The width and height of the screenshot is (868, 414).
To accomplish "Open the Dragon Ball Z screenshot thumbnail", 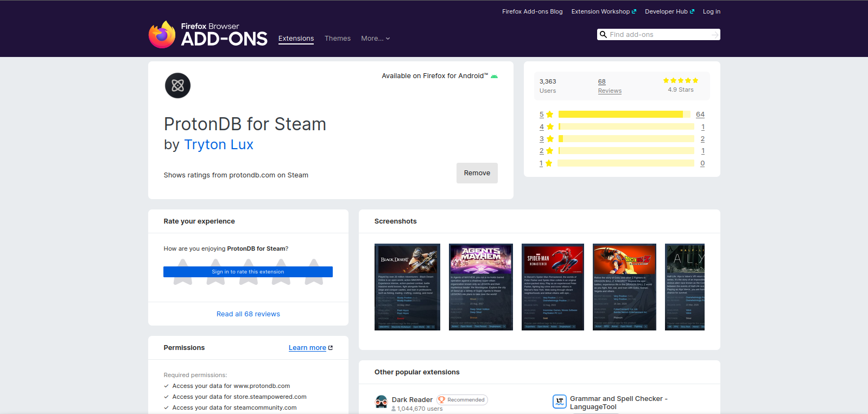I will pyautogui.click(x=624, y=287).
